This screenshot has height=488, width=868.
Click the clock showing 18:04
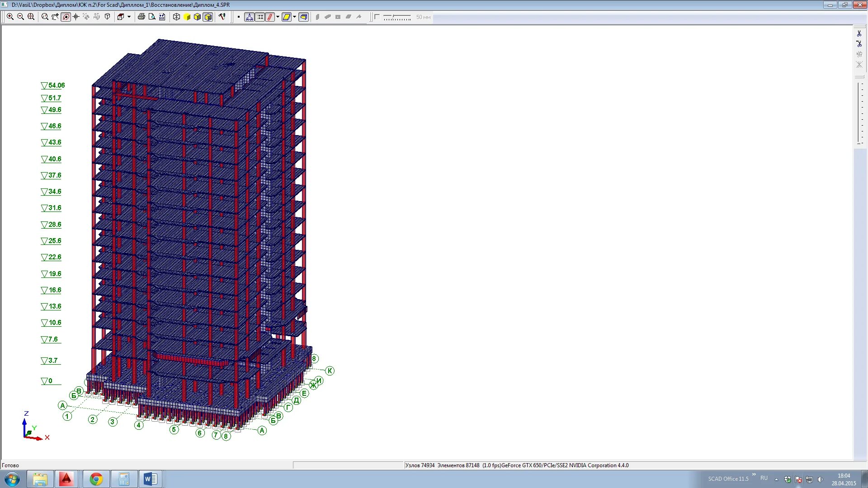(844, 476)
